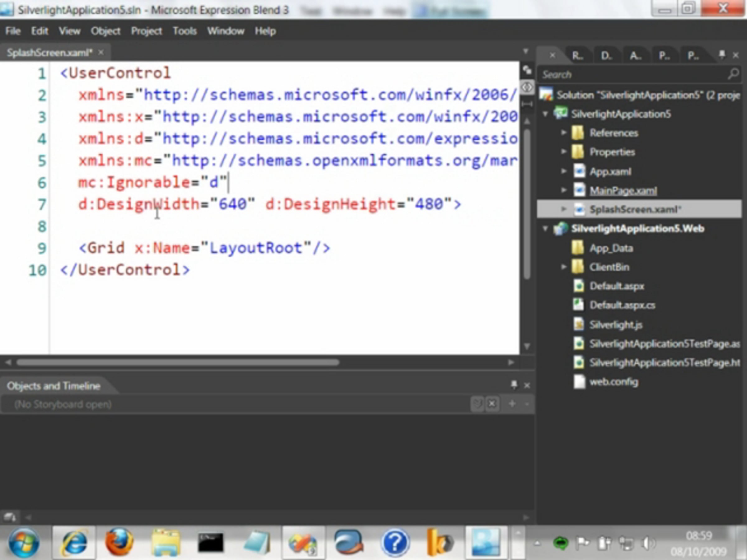Open the View menu
747x560 pixels.
(x=70, y=31)
